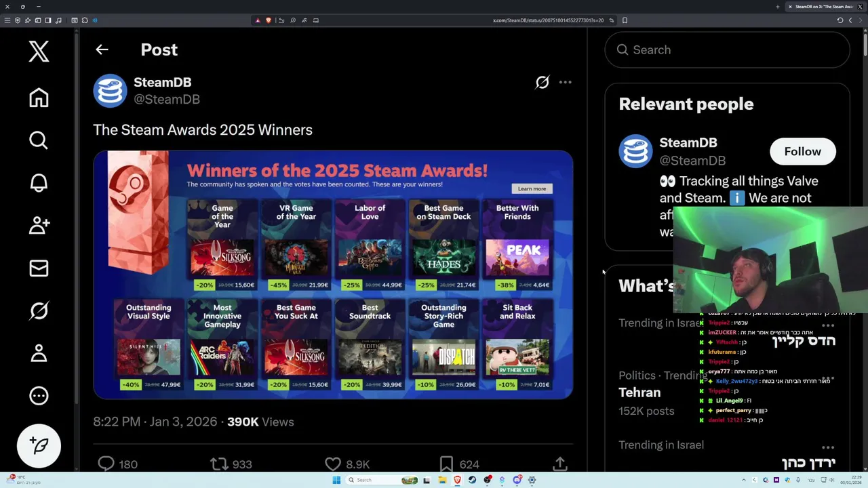Reload the page
Viewport: 868px width, 488px height.
pyautogui.click(x=840, y=20)
